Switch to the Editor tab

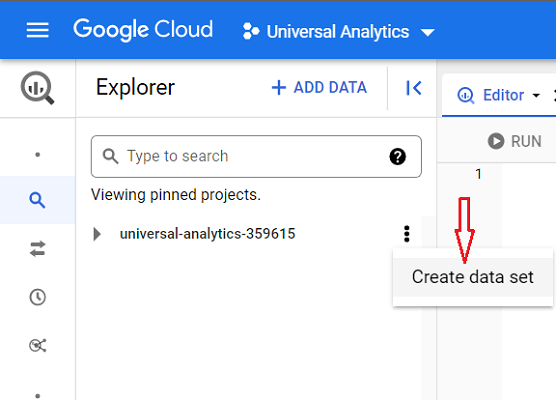pos(491,95)
